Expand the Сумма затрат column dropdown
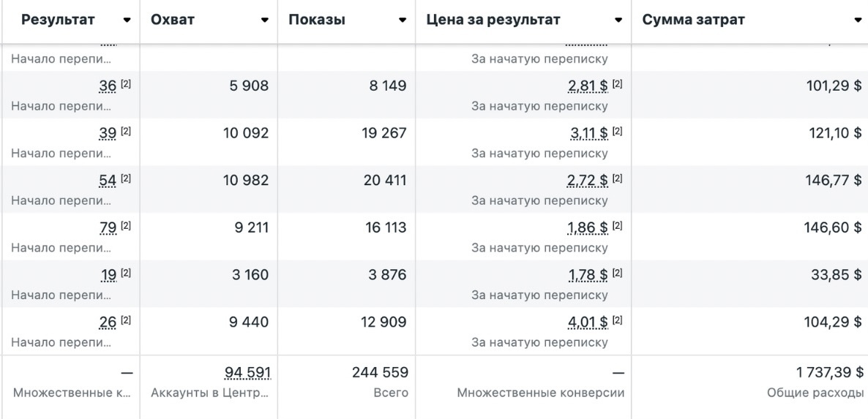 (858, 20)
